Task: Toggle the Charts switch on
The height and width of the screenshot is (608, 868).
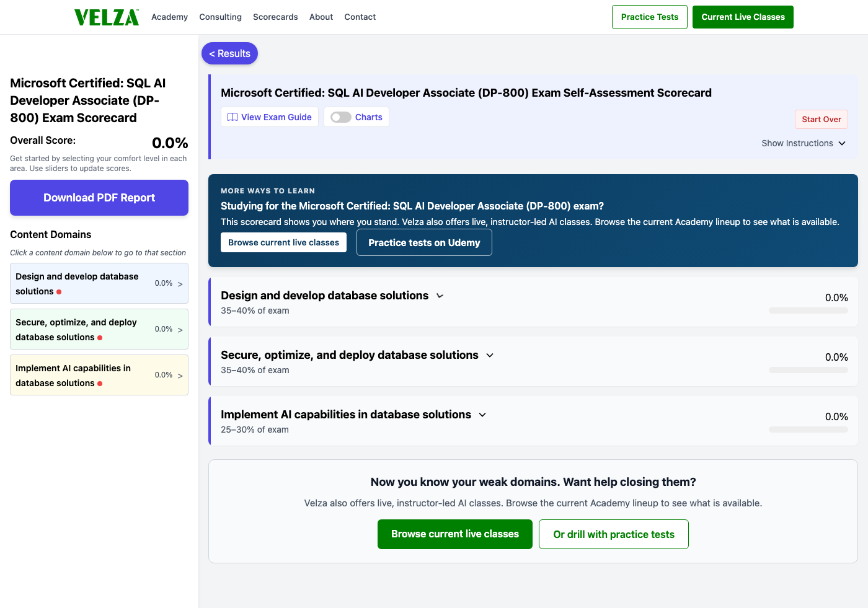Action: (x=341, y=117)
